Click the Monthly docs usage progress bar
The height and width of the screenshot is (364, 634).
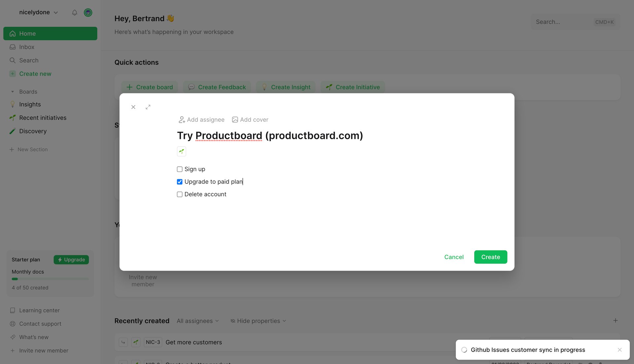pyautogui.click(x=50, y=279)
